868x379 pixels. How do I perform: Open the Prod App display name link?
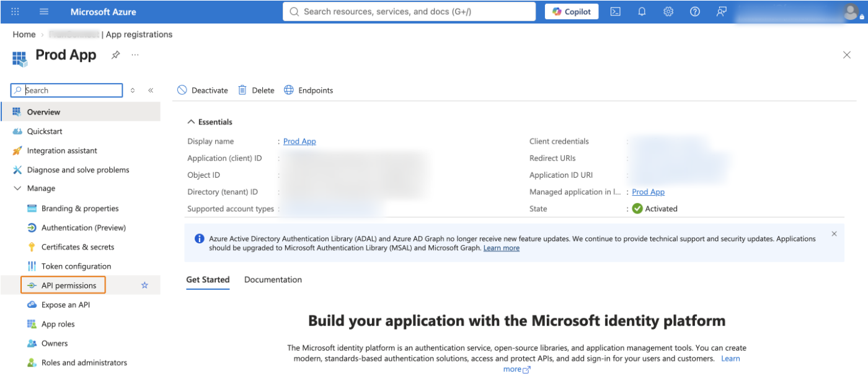[x=299, y=141]
